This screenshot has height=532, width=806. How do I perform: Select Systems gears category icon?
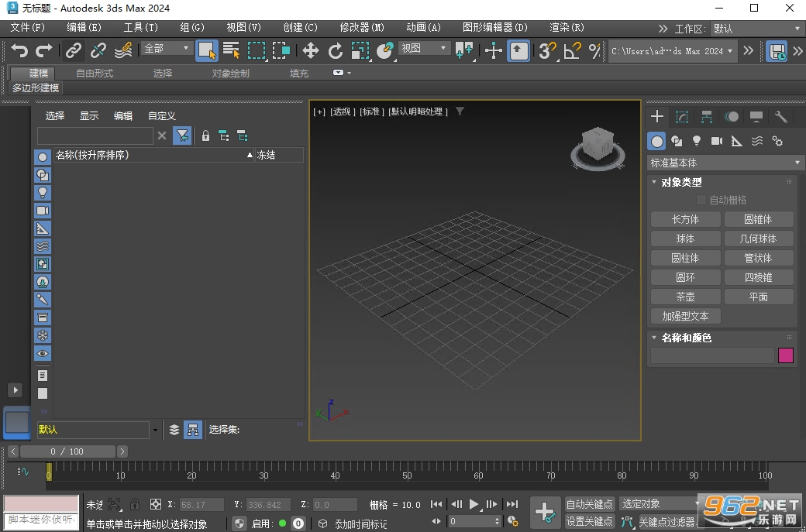[x=777, y=141]
